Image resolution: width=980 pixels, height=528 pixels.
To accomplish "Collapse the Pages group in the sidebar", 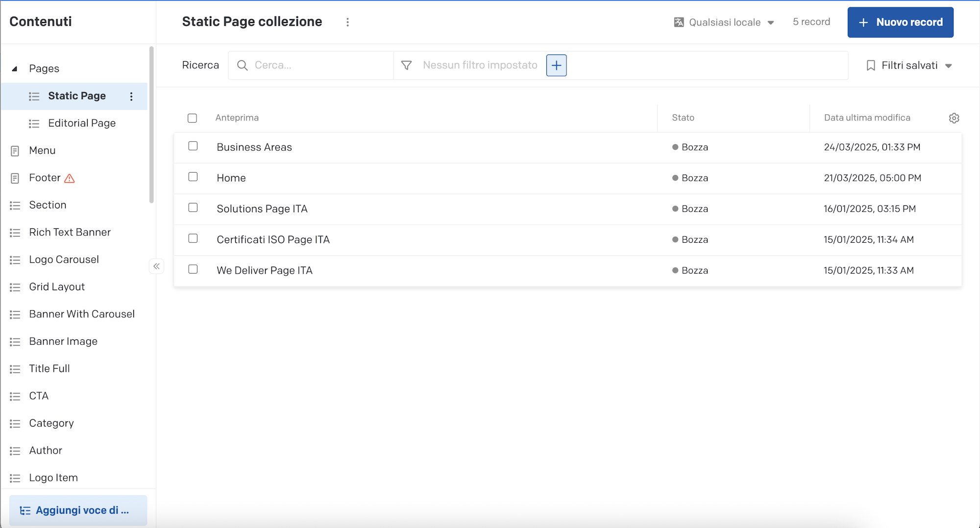I will click(x=15, y=69).
